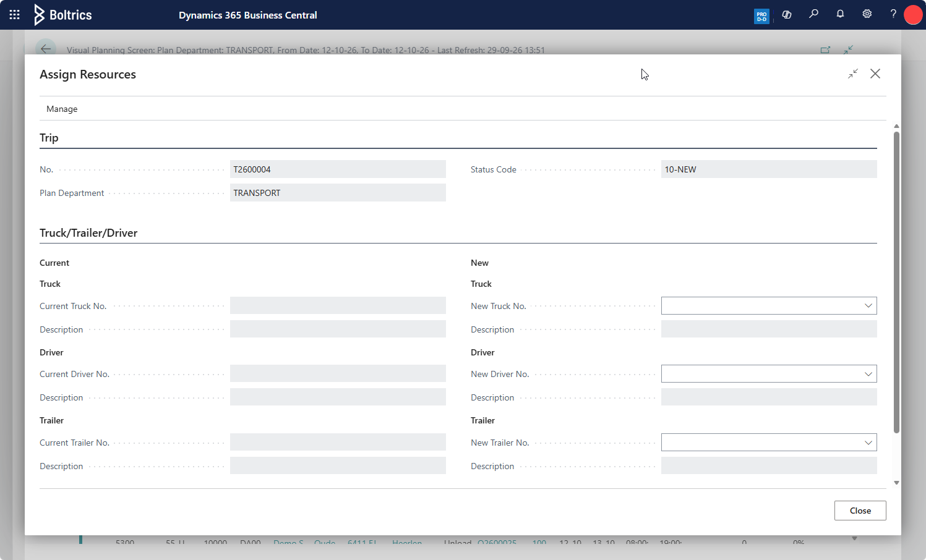Go back from Visual Planning Screen
The height and width of the screenshot is (560, 926).
46,49
